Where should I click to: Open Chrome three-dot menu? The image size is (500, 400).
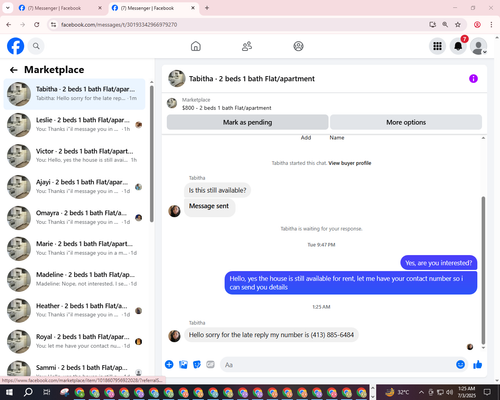(491, 25)
